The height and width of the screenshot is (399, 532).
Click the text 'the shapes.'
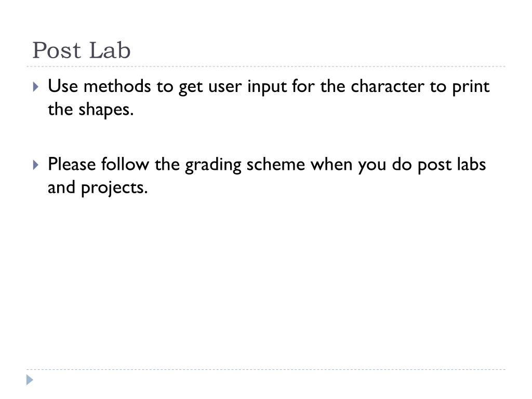tap(90, 110)
